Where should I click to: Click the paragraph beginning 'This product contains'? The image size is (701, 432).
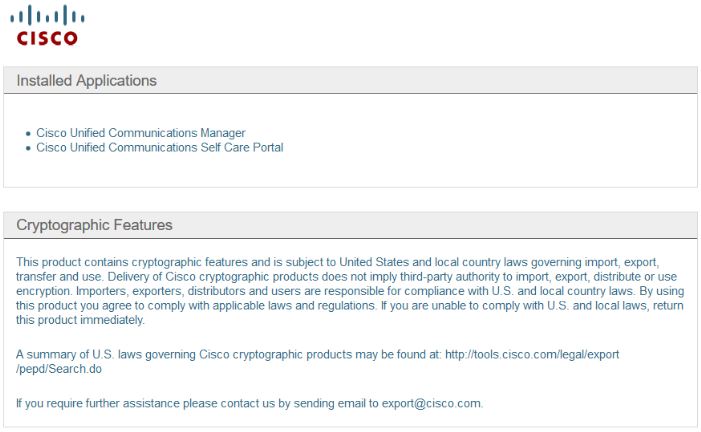coord(350,291)
